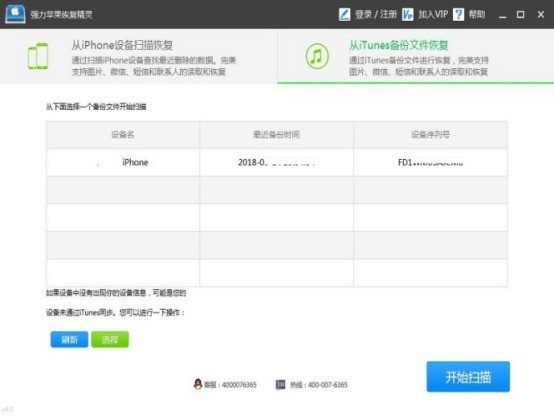Viewport: 554px width, 416px height.
Task: Click the blue 刷新 refresh button
Action: (69, 340)
